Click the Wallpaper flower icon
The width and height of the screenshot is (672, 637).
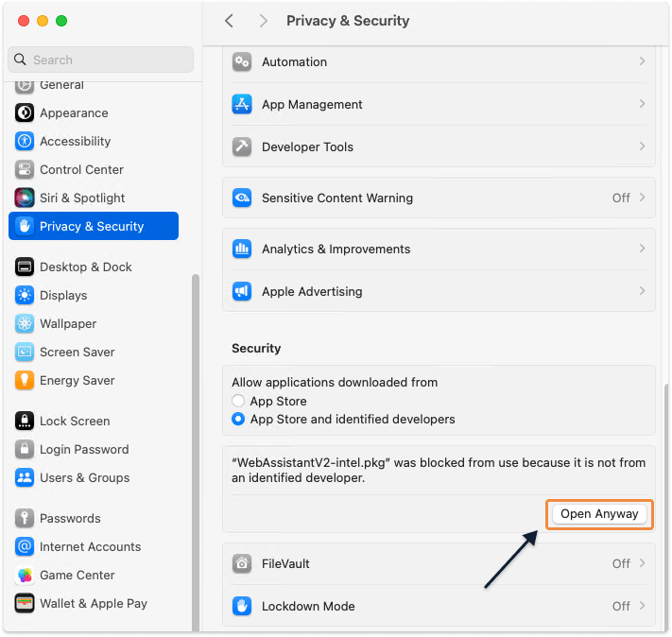25,323
